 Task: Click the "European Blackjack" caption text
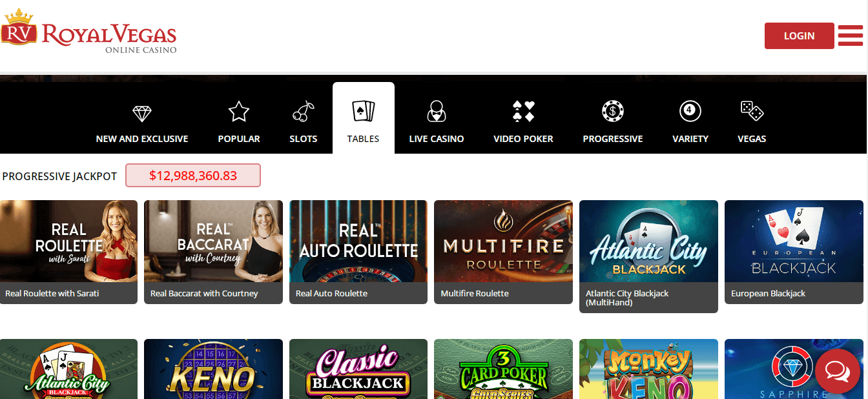(x=768, y=293)
